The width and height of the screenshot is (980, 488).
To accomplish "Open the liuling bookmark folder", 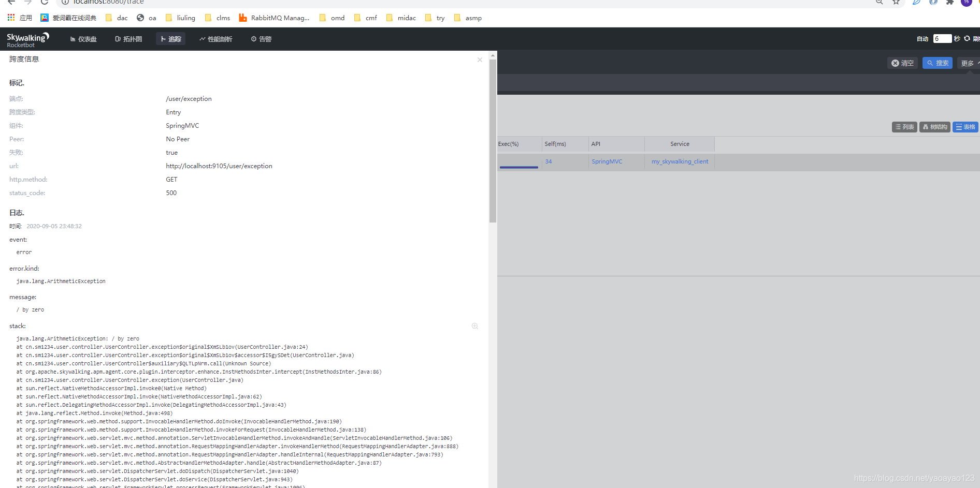I will [x=180, y=18].
